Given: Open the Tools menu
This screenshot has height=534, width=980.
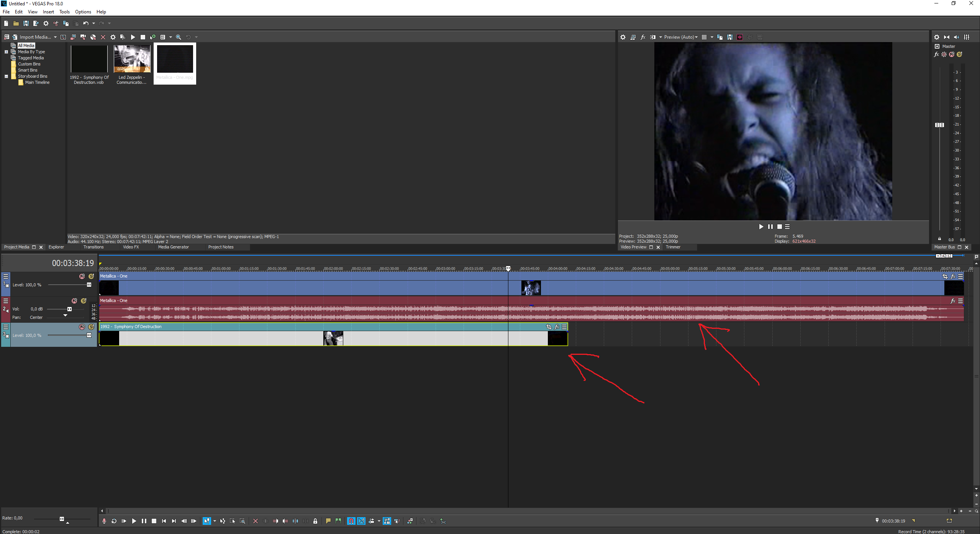Looking at the screenshot, I should 64,12.
